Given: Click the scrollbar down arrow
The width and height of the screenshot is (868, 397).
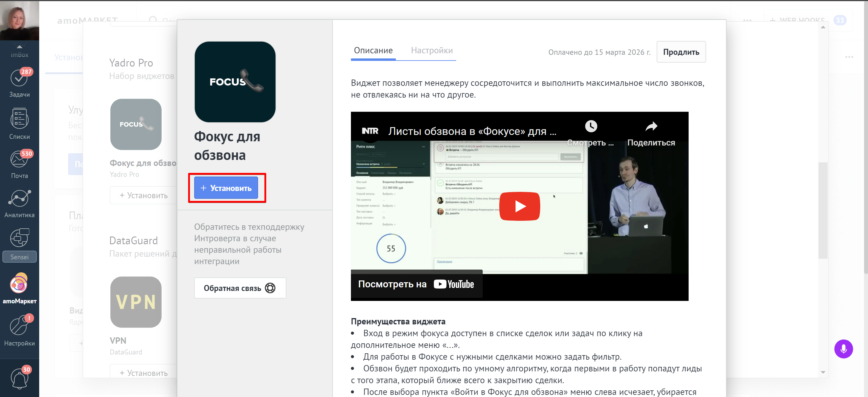Looking at the screenshot, I should point(823,372).
